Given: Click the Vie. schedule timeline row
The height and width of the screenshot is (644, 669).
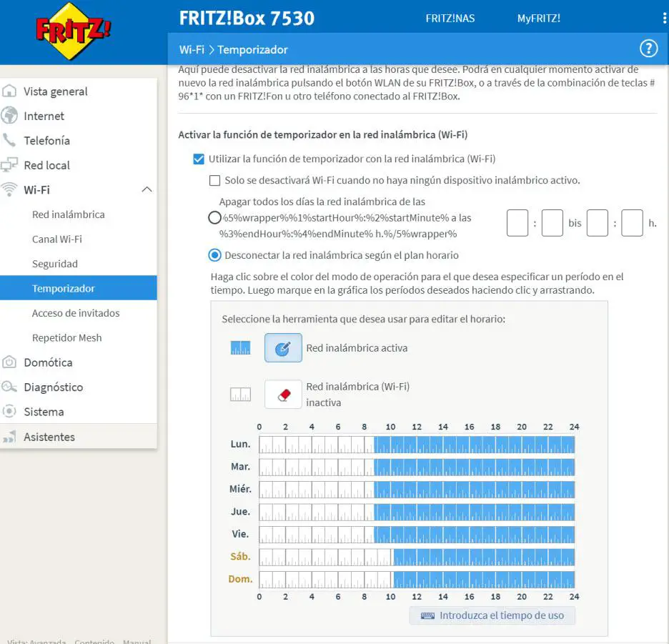Looking at the screenshot, I should point(417,535).
